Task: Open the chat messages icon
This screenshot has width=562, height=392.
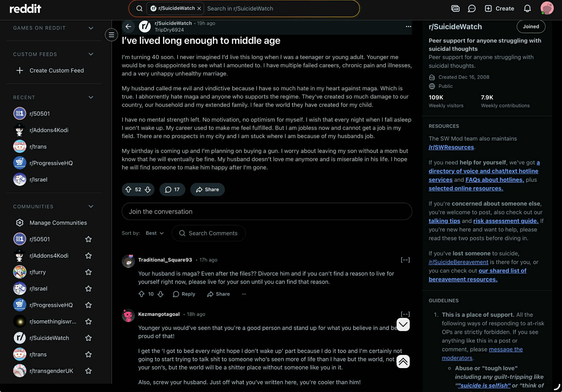Action: (x=471, y=9)
